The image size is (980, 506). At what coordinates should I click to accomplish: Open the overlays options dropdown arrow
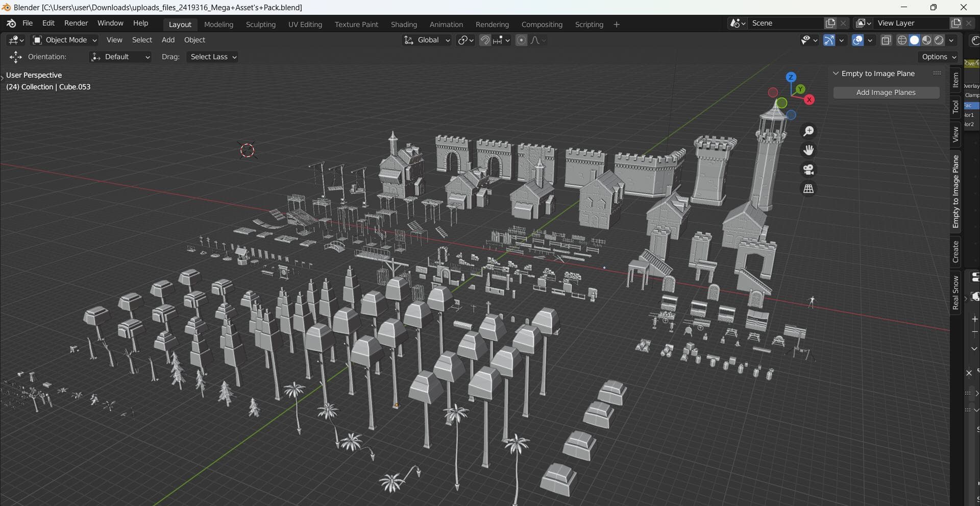pyautogui.click(x=870, y=40)
